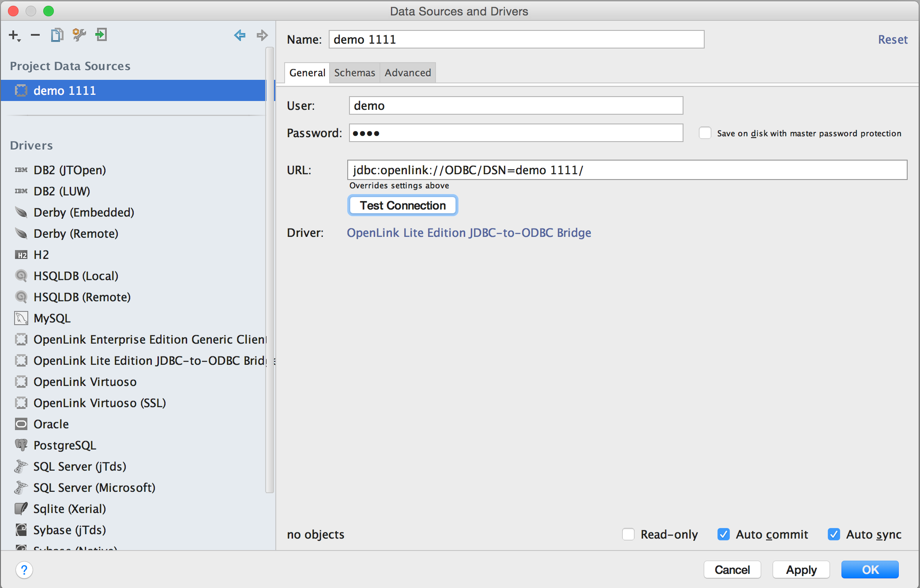The width and height of the screenshot is (920, 588).
Task: Click the driver list vertical scrollbar
Action: coord(270,270)
